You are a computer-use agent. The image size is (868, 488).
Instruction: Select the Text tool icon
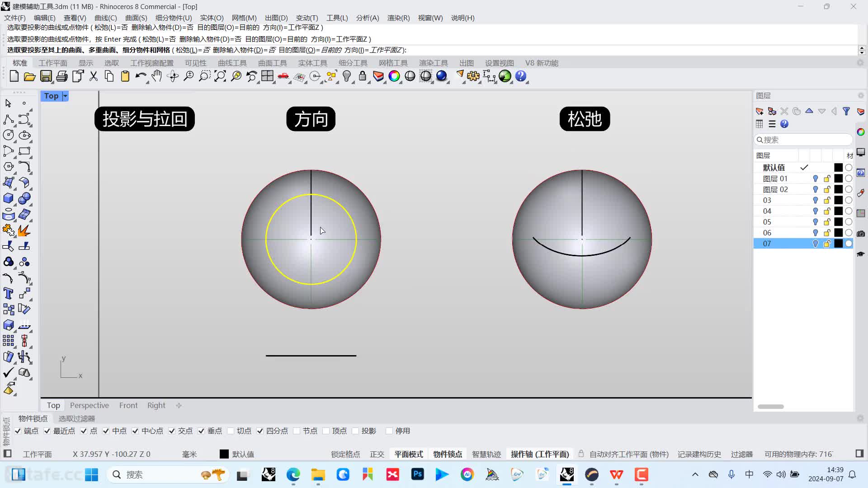coord(8,294)
